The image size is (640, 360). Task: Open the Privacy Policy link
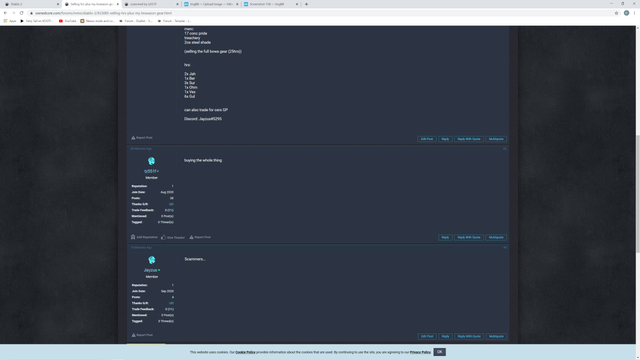[420, 352]
